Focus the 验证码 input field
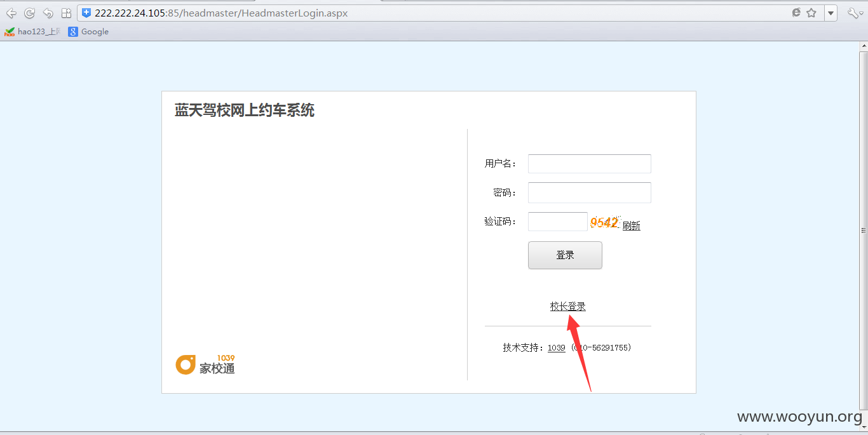 (558, 222)
